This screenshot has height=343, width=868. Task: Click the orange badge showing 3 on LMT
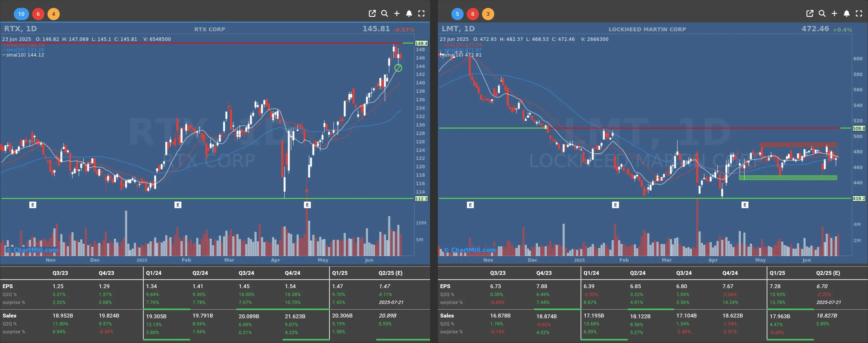coord(488,14)
